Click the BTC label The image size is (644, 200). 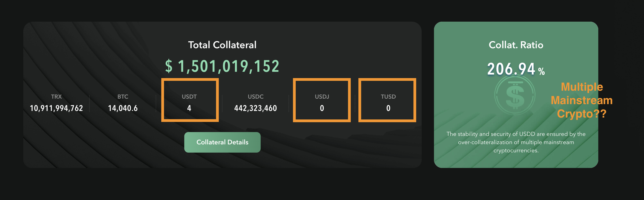coord(123,97)
